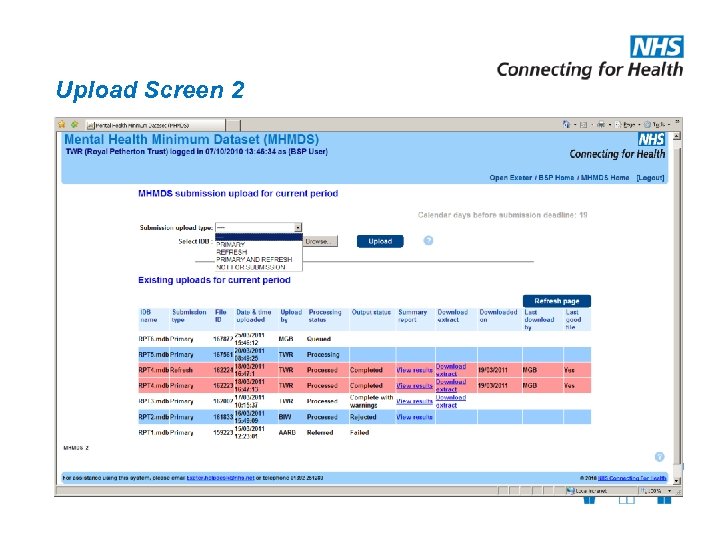
Task: Click the Processing status column header
Action: click(x=325, y=316)
